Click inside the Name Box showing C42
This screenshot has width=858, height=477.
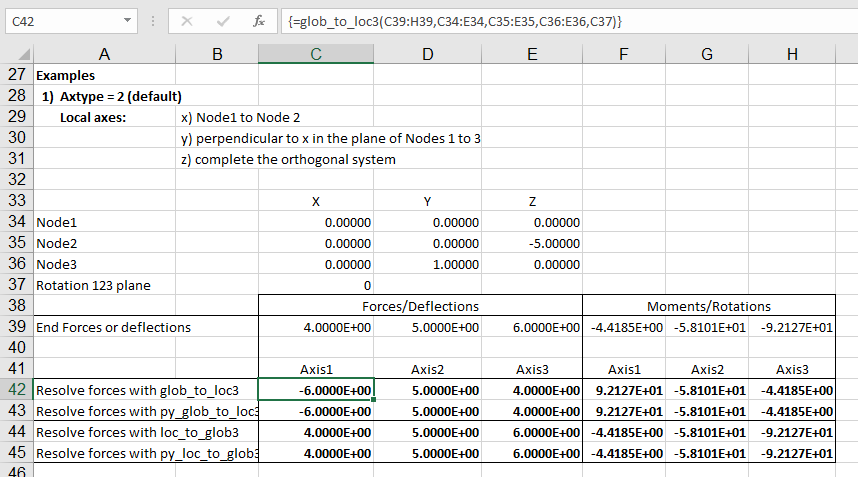60,20
